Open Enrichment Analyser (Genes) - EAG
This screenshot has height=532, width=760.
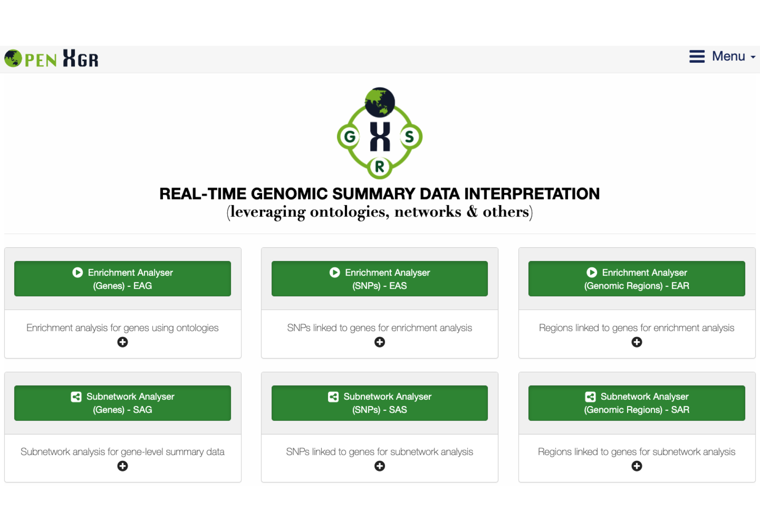click(x=122, y=279)
